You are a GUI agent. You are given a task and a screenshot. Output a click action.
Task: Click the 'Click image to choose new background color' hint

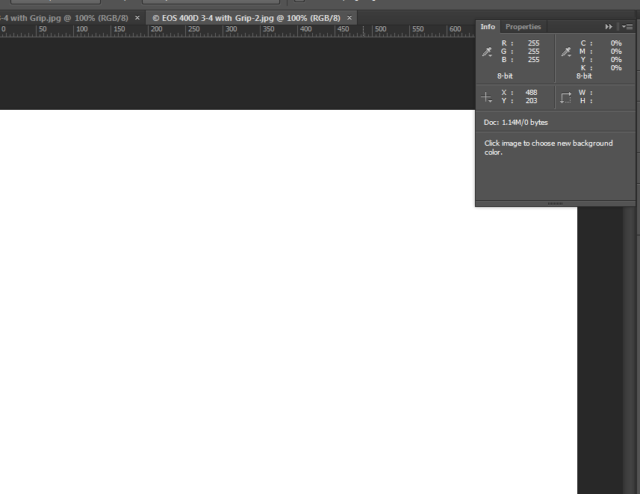coord(548,148)
